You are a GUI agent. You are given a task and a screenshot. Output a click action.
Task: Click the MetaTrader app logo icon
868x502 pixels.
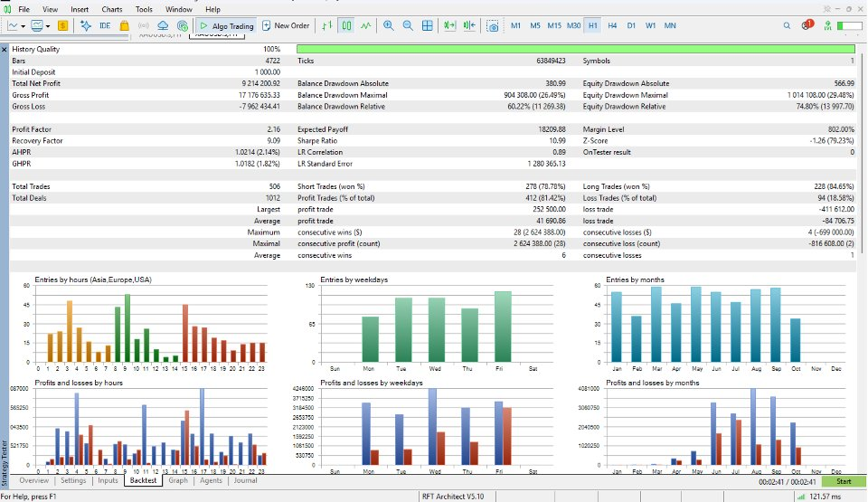7,9
